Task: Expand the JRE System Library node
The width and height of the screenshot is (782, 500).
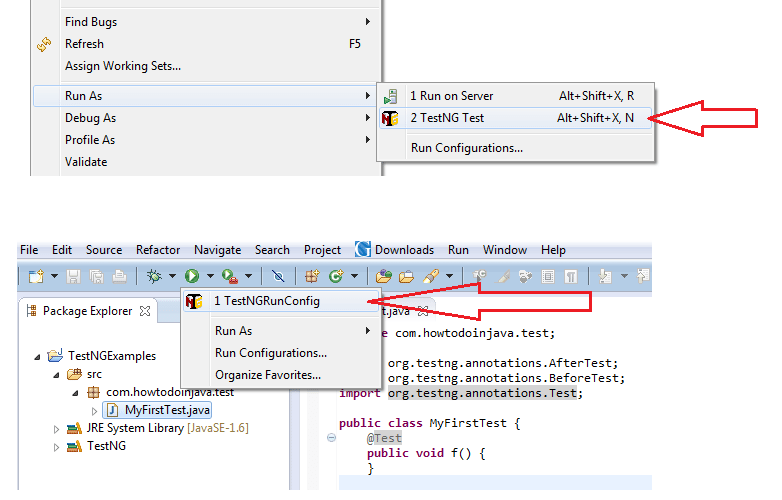Action: pyautogui.click(x=56, y=429)
